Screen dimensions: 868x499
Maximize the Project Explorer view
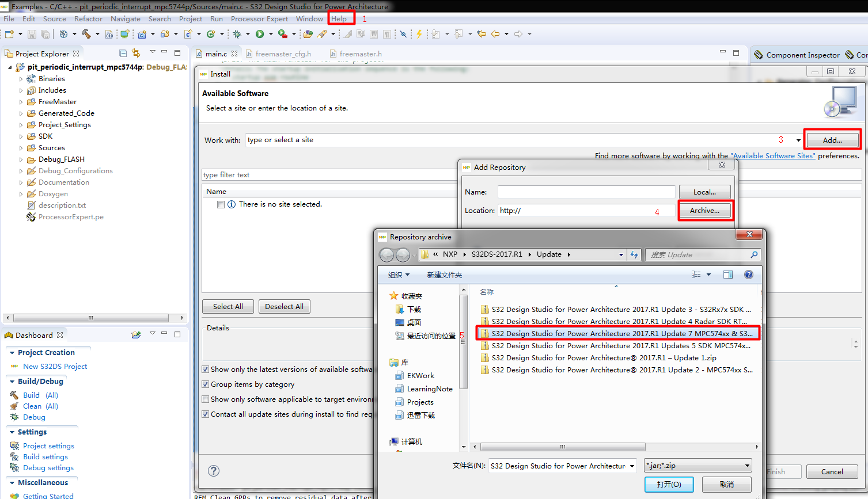point(177,52)
